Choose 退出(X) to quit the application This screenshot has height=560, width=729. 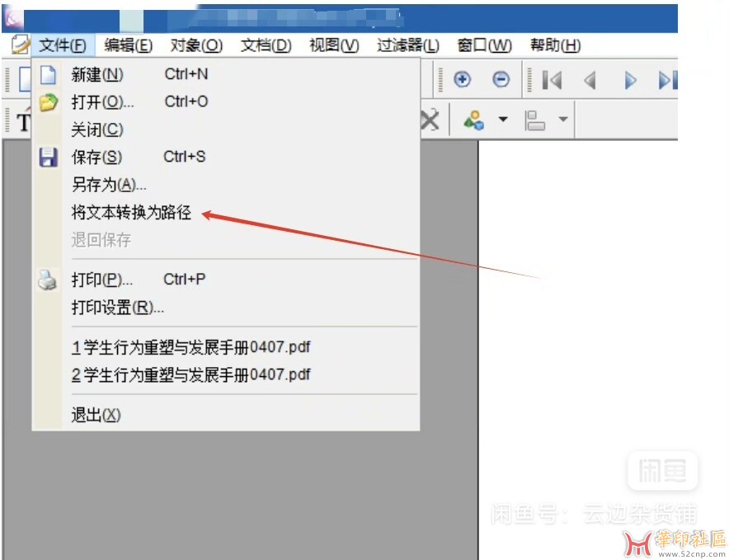(x=96, y=414)
